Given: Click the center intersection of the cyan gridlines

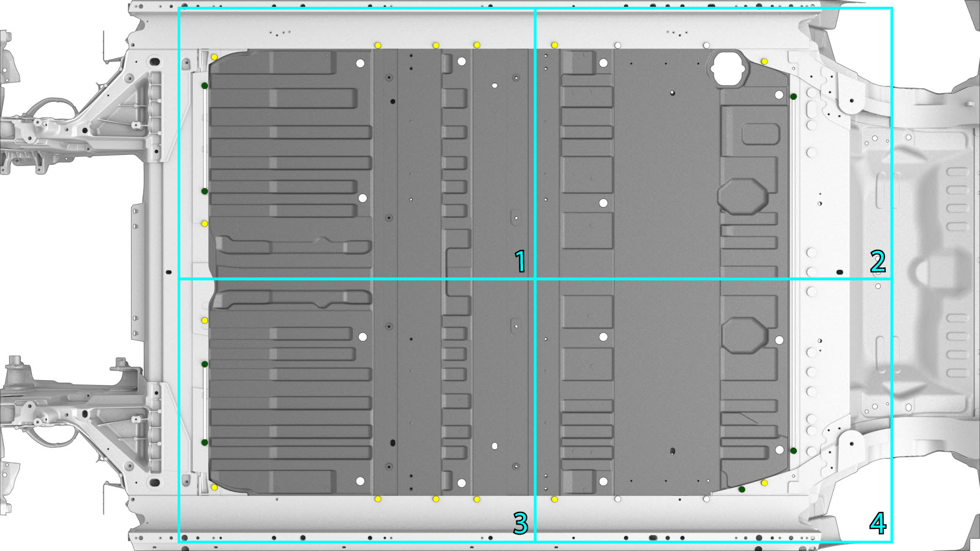Looking at the screenshot, I should [535, 279].
